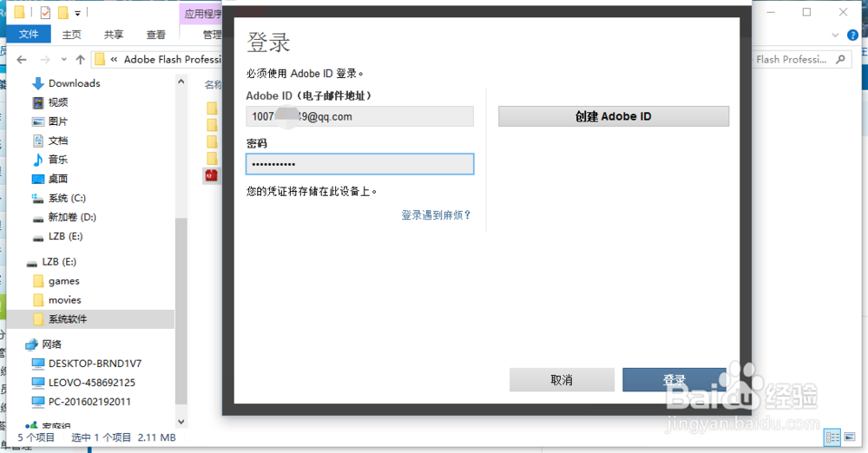This screenshot has height=453, width=868.
Task: Click the 音乐 music note icon
Action: pos(37,160)
